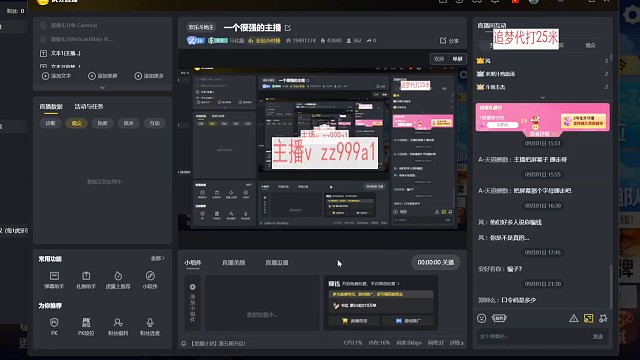
Task: Click the yellow 全站小时榜 link
Action: point(264,40)
